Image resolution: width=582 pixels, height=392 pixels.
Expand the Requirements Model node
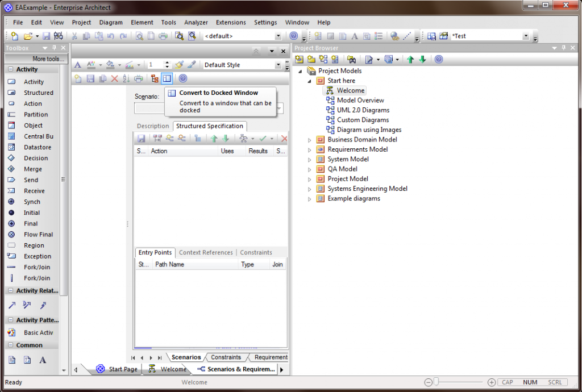[x=310, y=150]
